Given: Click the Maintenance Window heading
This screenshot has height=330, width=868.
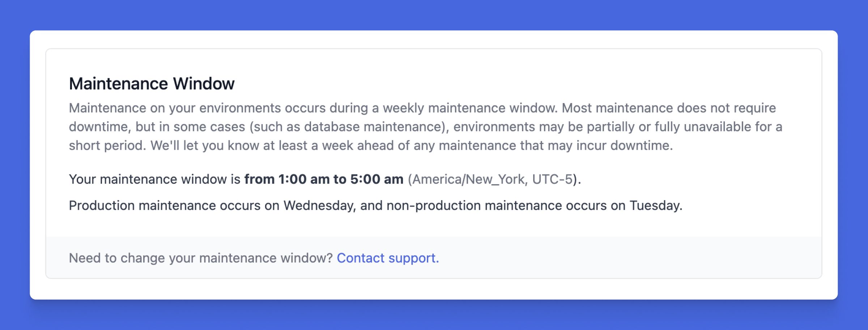Looking at the screenshot, I should [152, 84].
